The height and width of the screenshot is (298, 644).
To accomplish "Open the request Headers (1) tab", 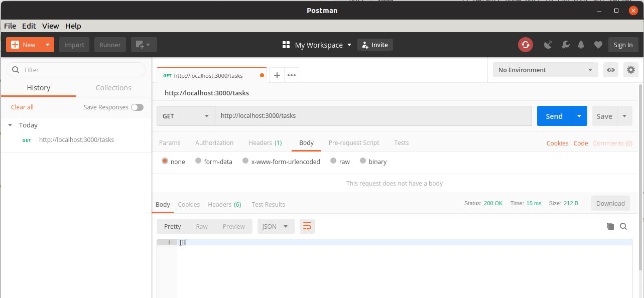I will [265, 143].
